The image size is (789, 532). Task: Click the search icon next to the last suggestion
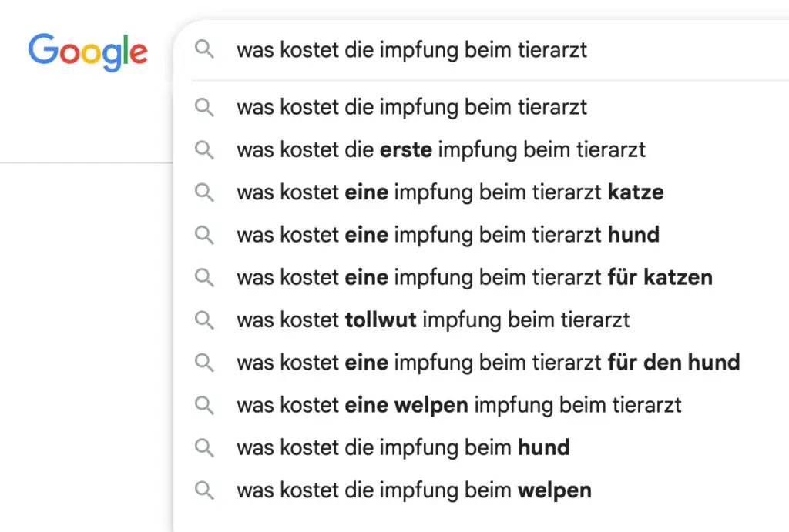click(x=204, y=490)
